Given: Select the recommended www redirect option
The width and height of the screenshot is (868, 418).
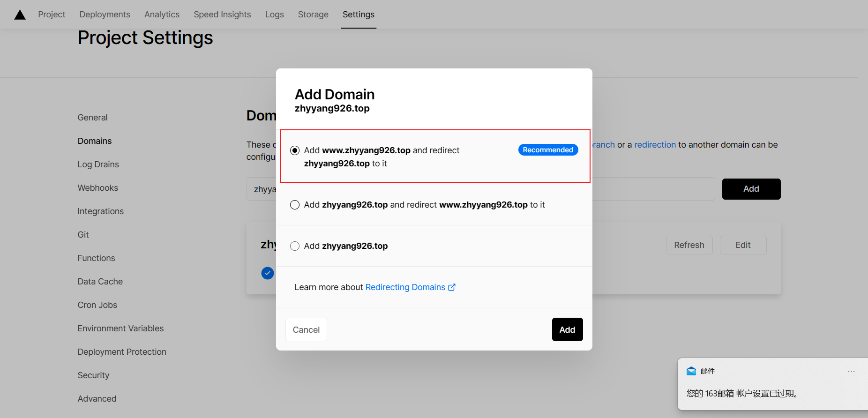Looking at the screenshot, I should [295, 150].
